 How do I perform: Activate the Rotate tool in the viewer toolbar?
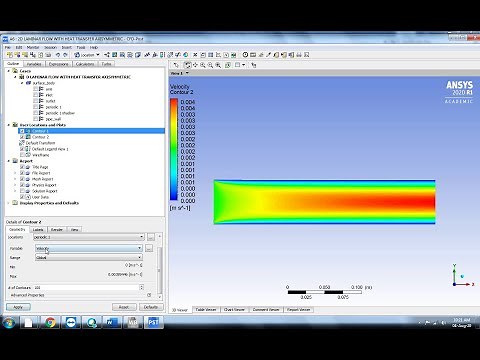coord(188,65)
